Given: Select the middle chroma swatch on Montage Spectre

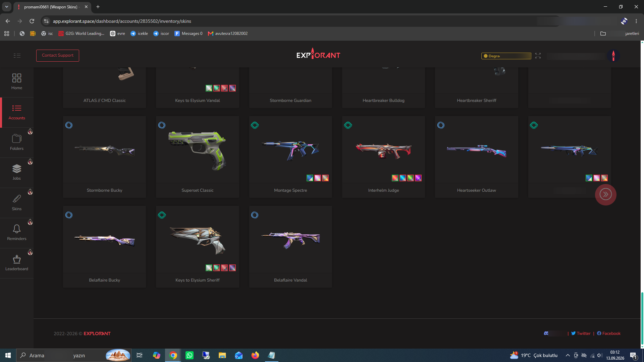Looking at the screenshot, I should pyautogui.click(x=318, y=178).
